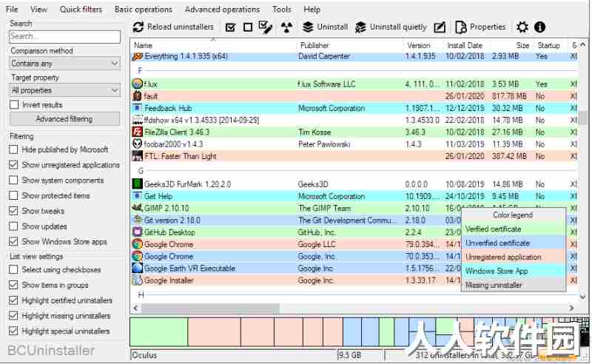Check Select using checkboxes option
The height and width of the screenshot is (364, 592).
[13, 269]
